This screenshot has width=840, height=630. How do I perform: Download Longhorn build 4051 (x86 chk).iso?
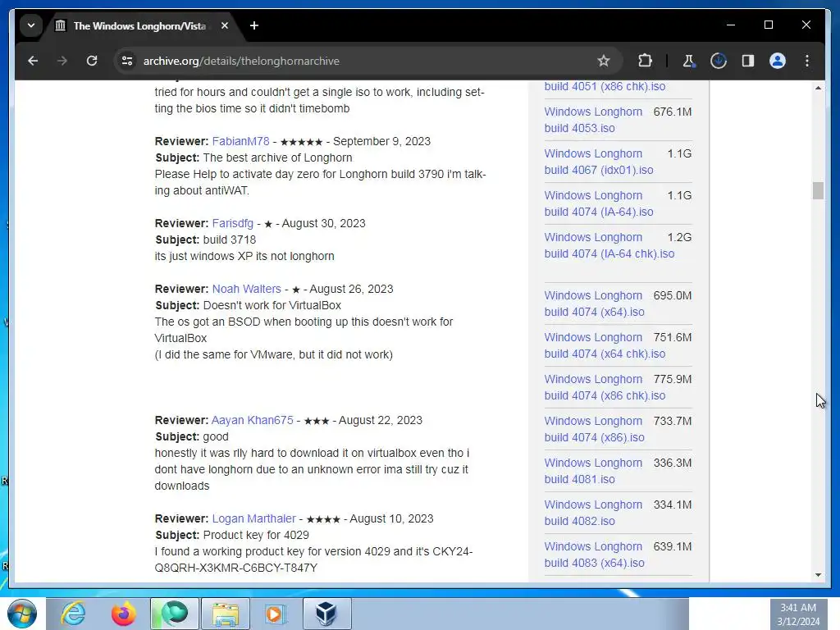point(605,86)
